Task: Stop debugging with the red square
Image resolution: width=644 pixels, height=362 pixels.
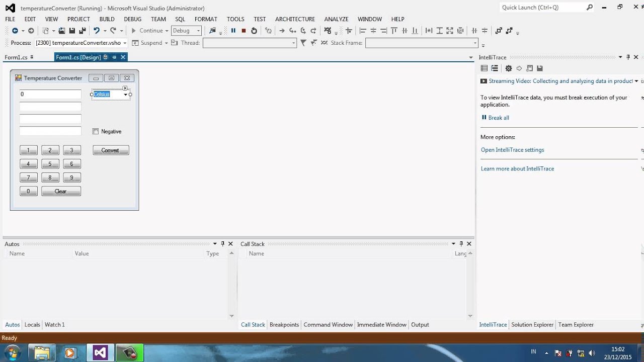Action: (244, 31)
